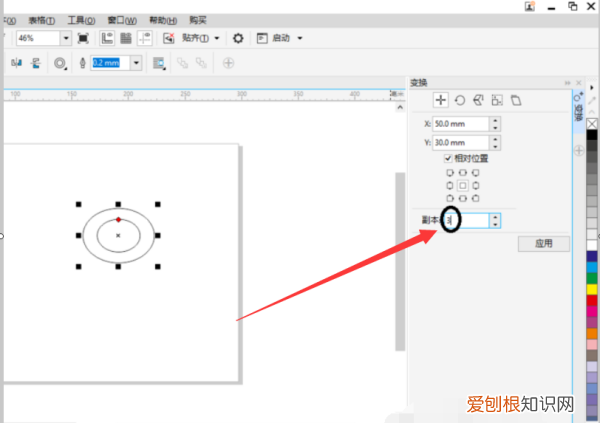This screenshot has height=423, width=600.
Task: Pick the yellow color swatch in palette
Action: 592,290
